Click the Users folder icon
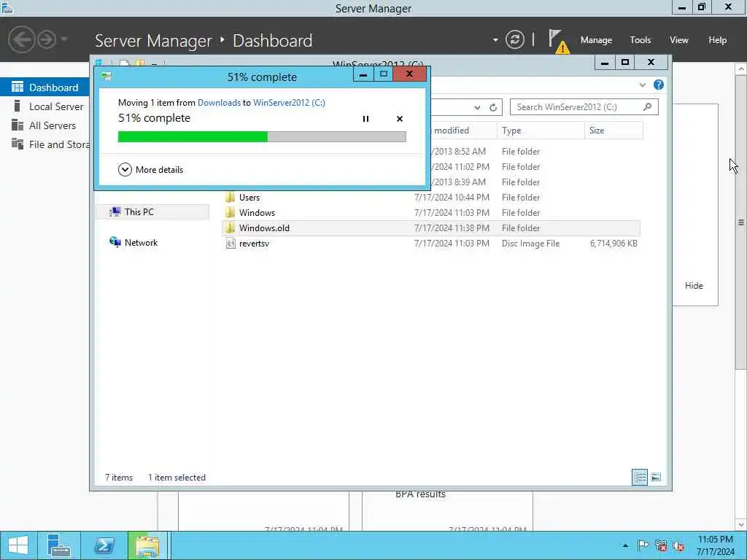Viewport: 747px width, 560px height. tap(230, 197)
